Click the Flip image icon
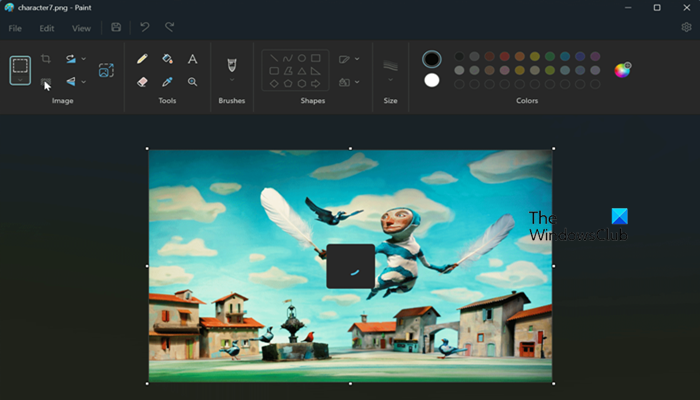The height and width of the screenshot is (400, 700). [71, 82]
